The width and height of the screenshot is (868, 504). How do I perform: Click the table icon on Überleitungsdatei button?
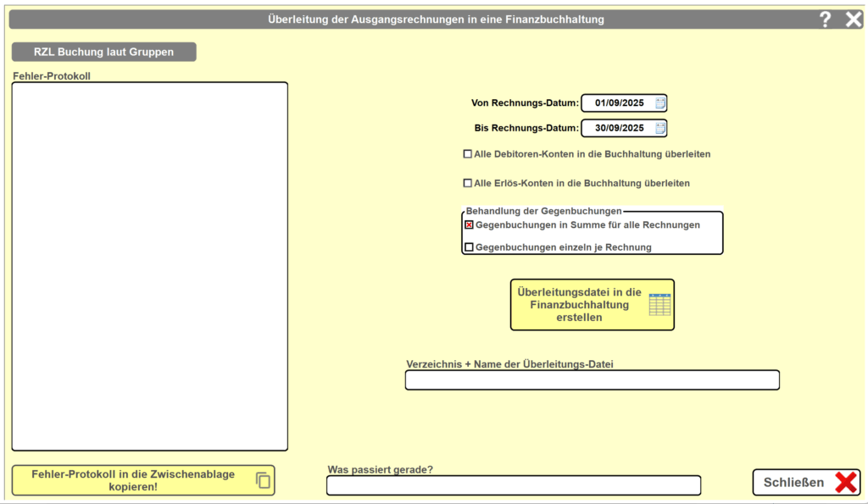pos(659,305)
